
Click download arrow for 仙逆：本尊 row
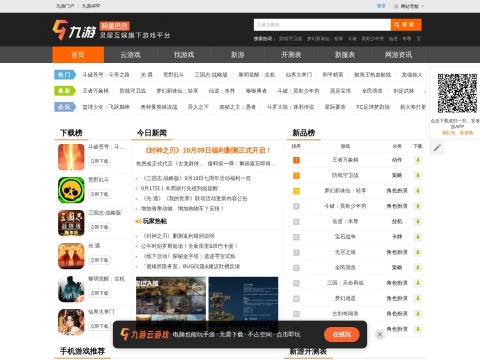tap(418, 221)
